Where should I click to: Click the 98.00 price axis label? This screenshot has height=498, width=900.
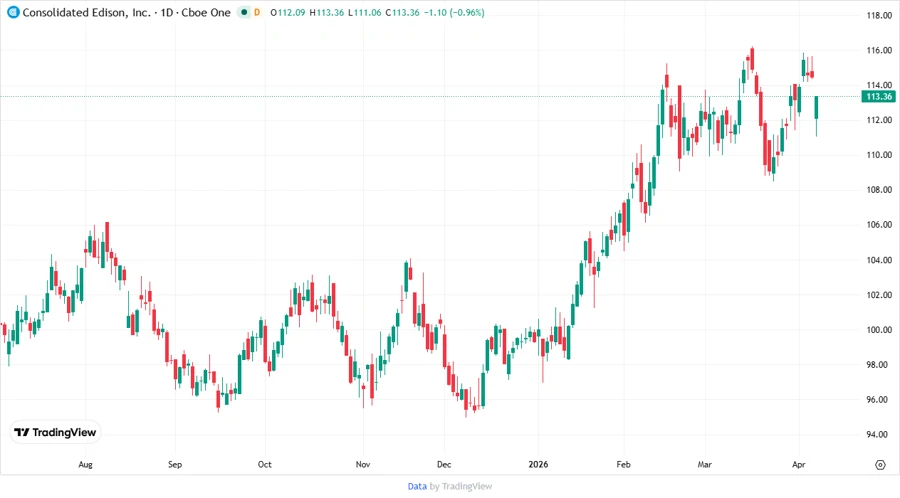pyautogui.click(x=879, y=365)
